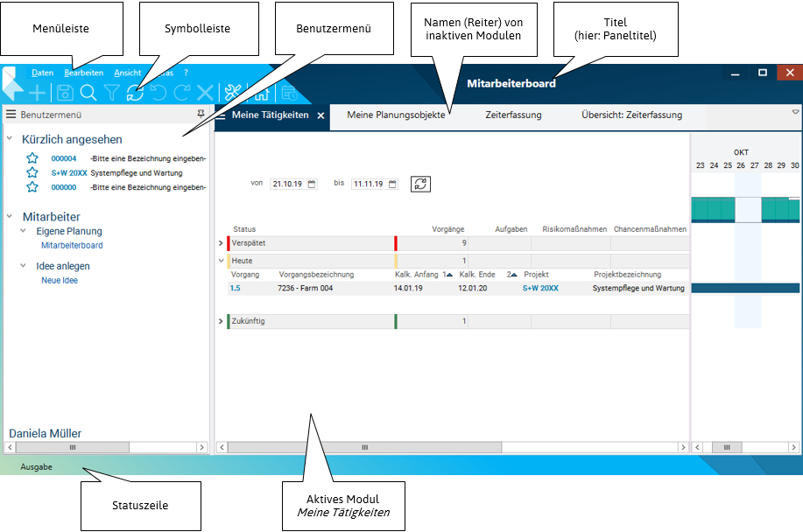Open the Mitarbeiterboard link

(72, 246)
